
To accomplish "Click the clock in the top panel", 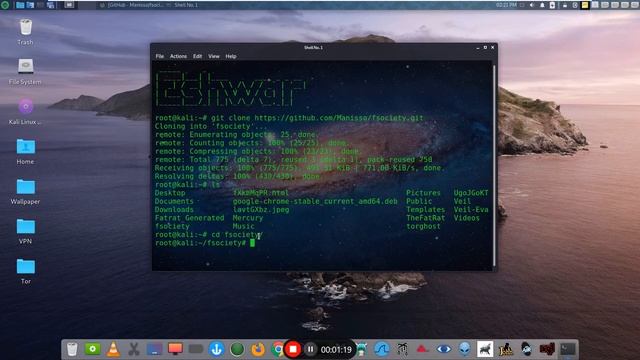I will coord(506,5).
